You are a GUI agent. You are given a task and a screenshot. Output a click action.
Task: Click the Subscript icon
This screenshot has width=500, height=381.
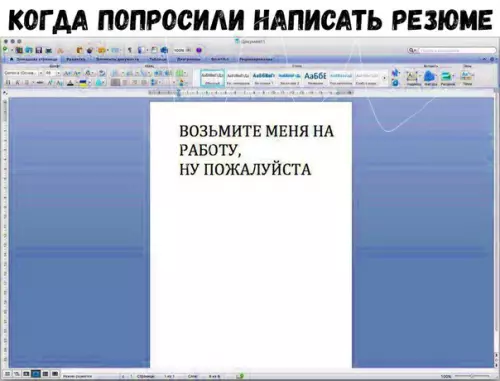click(59, 82)
